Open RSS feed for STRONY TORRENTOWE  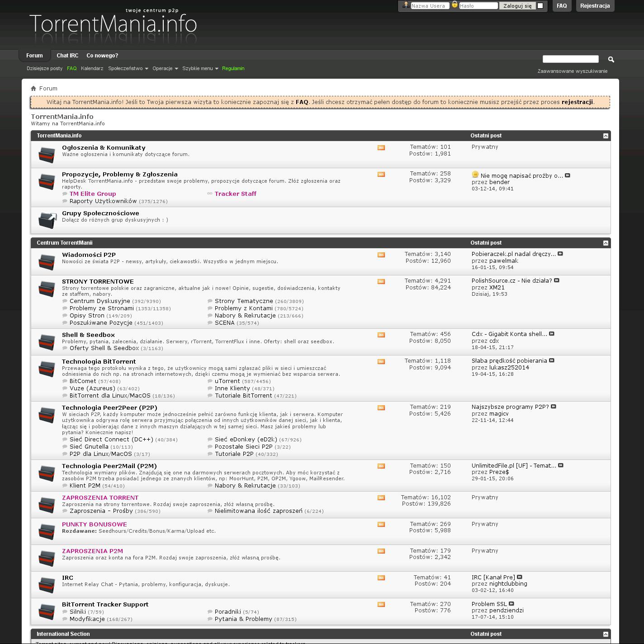tap(381, 282)
